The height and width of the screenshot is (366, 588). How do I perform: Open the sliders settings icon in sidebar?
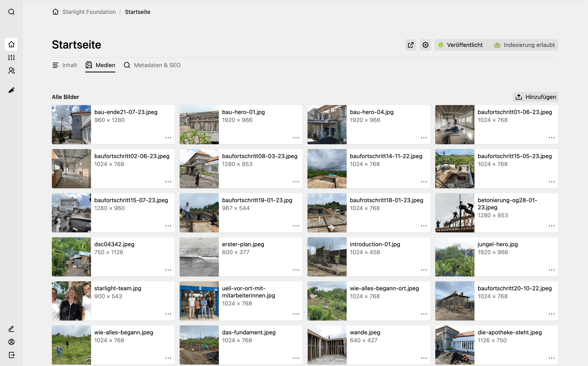11,57
